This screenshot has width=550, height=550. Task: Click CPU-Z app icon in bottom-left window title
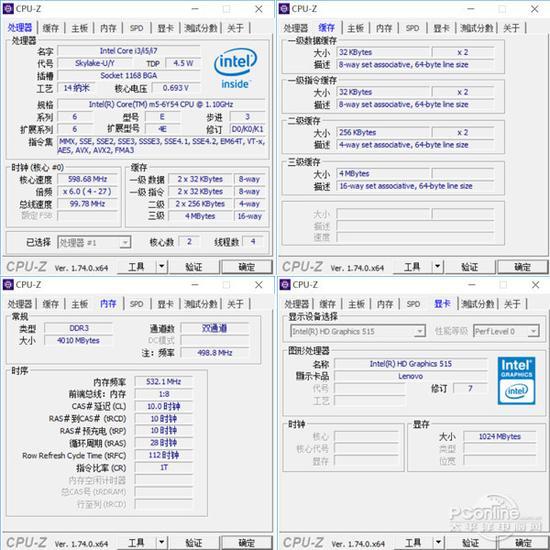coord(8,284)
